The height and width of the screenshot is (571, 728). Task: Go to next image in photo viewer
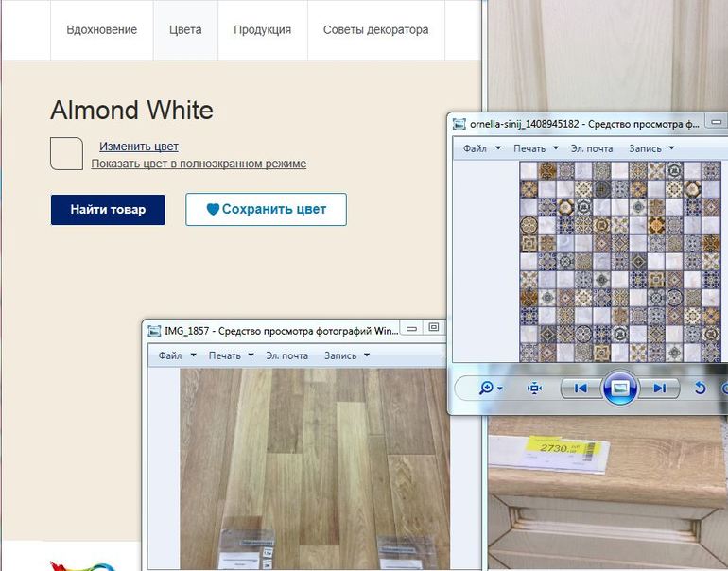point(659,388)
